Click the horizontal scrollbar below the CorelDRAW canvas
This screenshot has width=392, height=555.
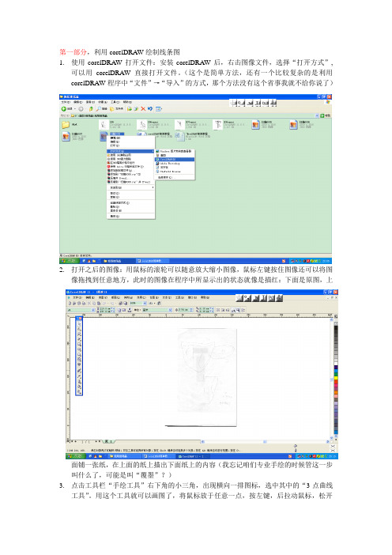click(266, 441)
